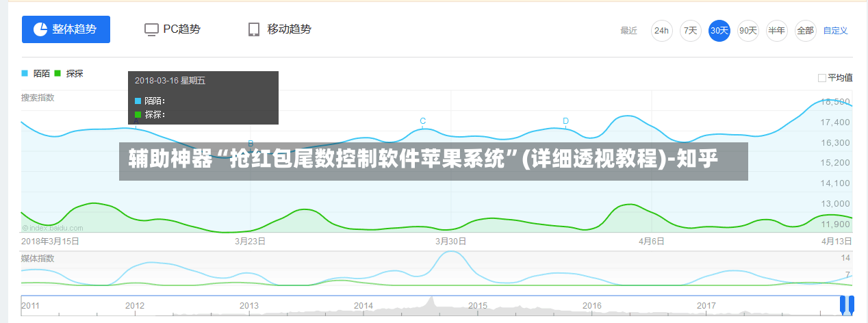Screen dimensions: 868x323
Task: Click 2014 on the bottom timeline
Action: pyautogui.click(x=363, y=306)
